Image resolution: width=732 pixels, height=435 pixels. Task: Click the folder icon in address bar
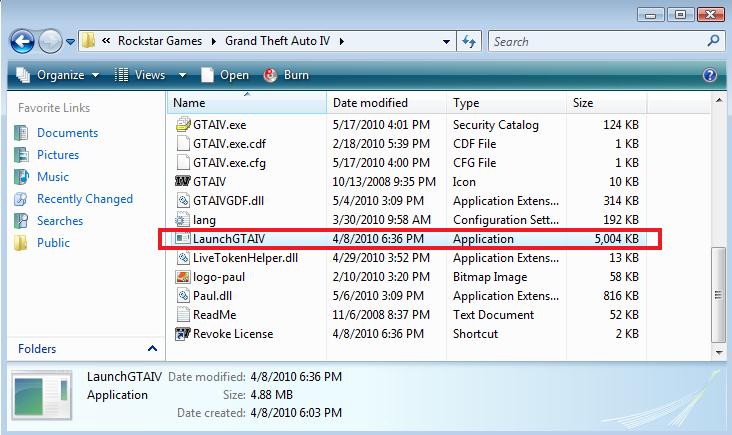click(88, 41)
